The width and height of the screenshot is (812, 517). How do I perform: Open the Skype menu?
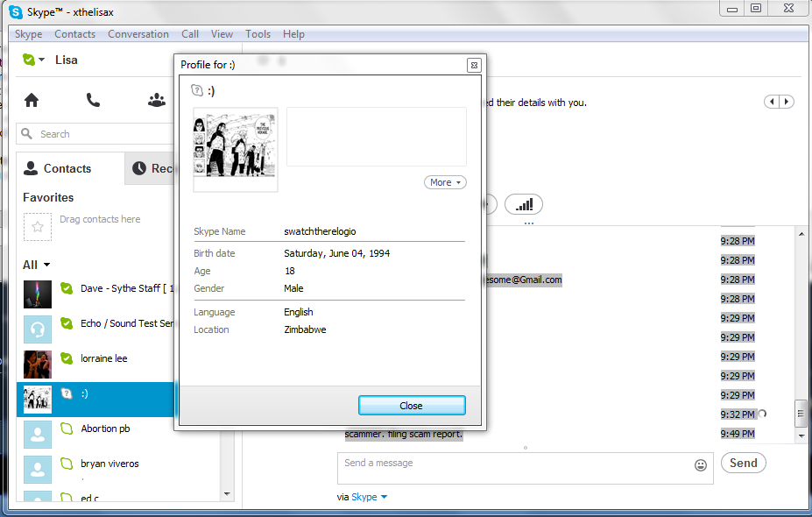tap(29, 34)
